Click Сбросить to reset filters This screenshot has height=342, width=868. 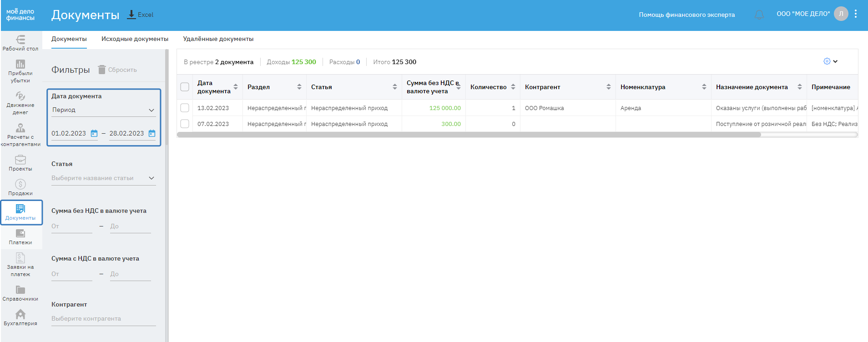[117, 70]
